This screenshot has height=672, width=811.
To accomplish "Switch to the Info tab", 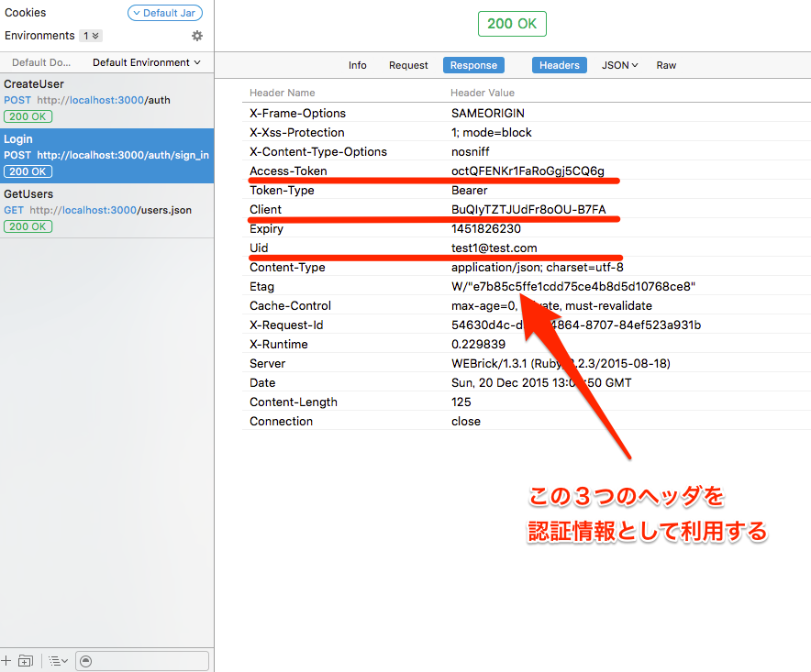I will [358, 65].
